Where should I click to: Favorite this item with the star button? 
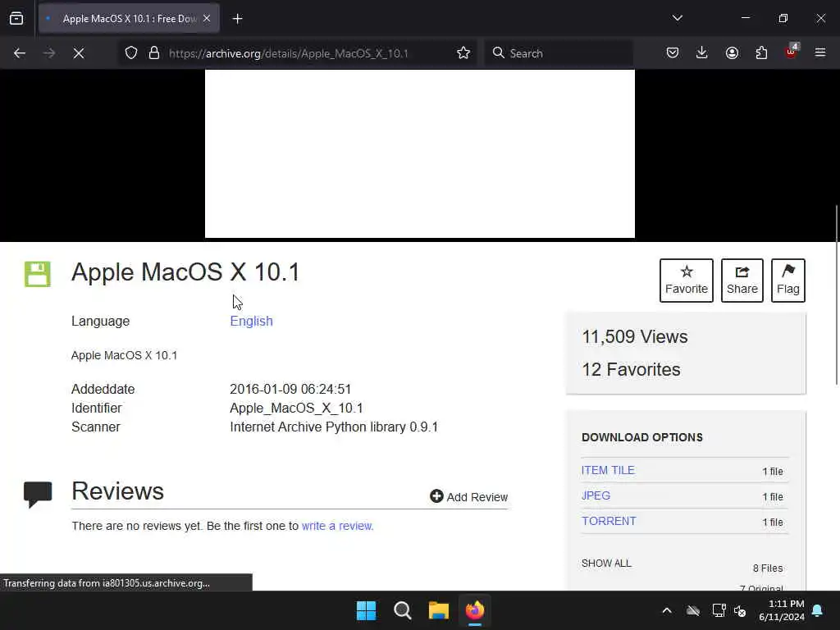coord(687,281)
